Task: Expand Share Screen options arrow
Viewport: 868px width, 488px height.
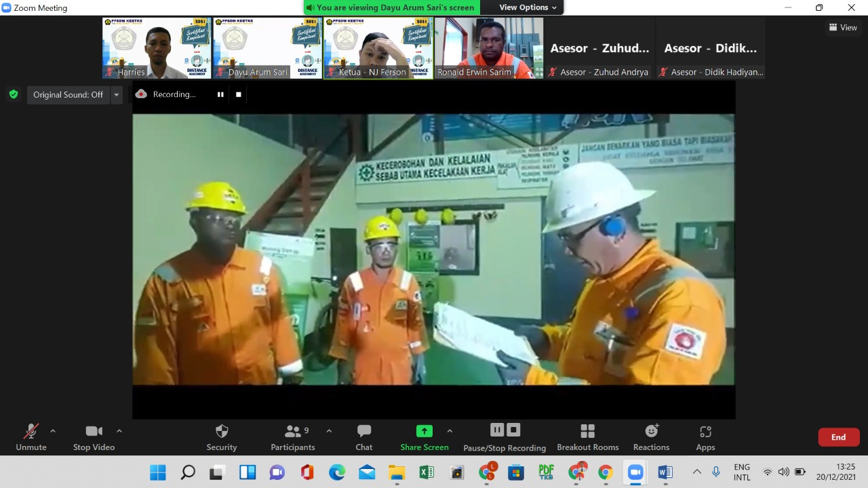Action: coord(450,431)
